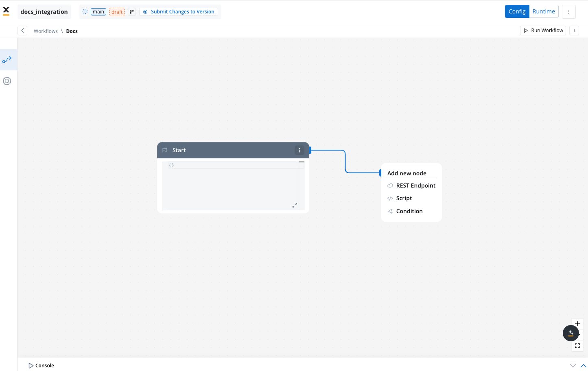Click the Start node output connector port
Viewport: 588px width, 371px height.
310,150
